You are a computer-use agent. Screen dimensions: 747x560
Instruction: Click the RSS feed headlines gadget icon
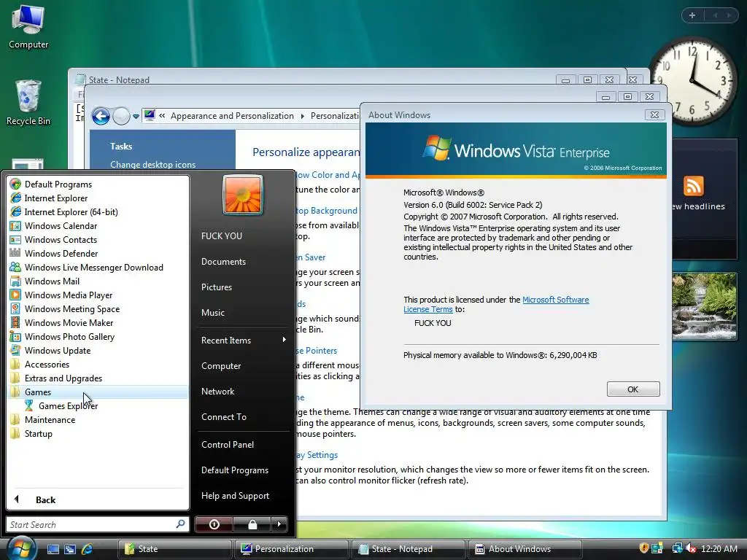click(693, 186)
